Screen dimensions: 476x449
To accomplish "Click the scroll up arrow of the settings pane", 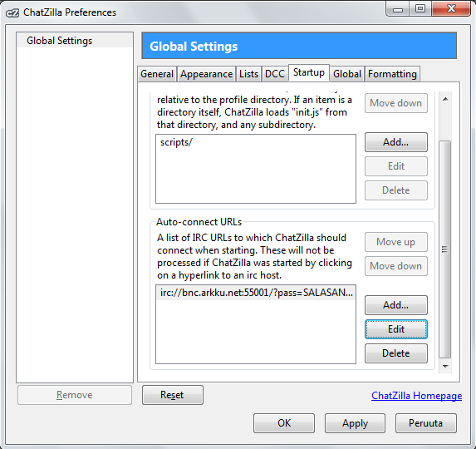I will [445, 99].
